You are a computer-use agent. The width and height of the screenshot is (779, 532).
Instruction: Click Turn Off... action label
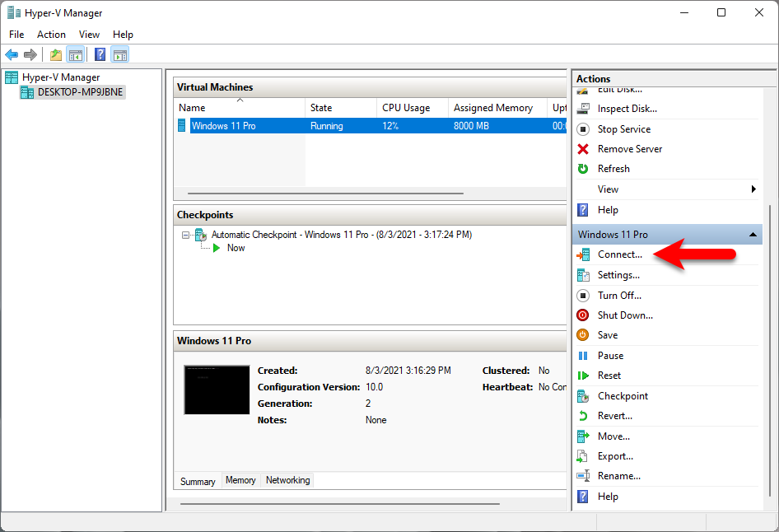619,296
